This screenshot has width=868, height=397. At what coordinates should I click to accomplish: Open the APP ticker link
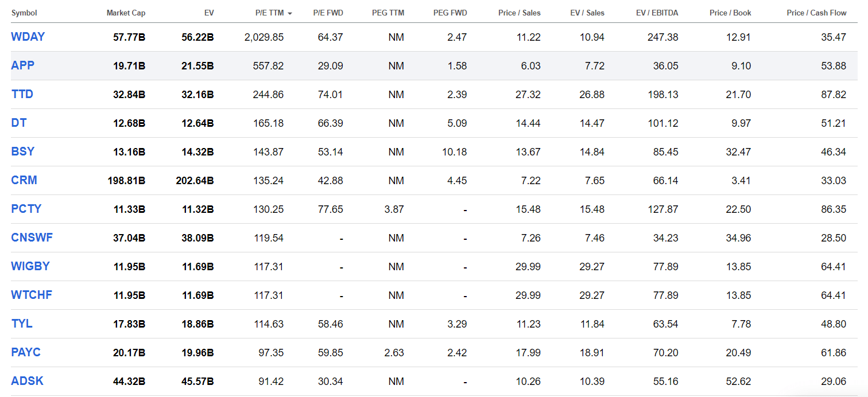(x=22, y=65)
